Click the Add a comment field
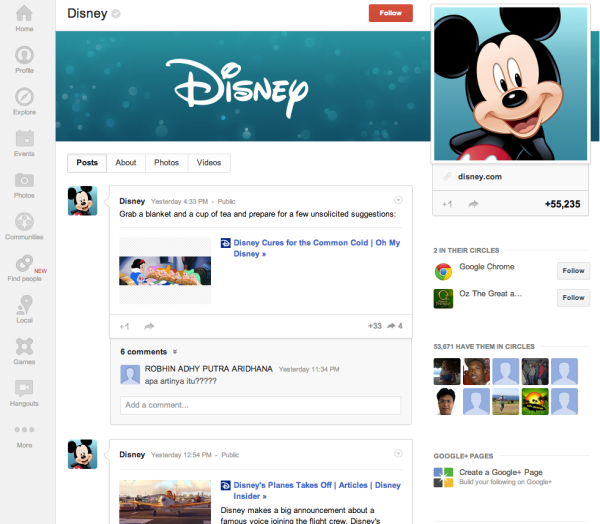 tap(260, 405)
